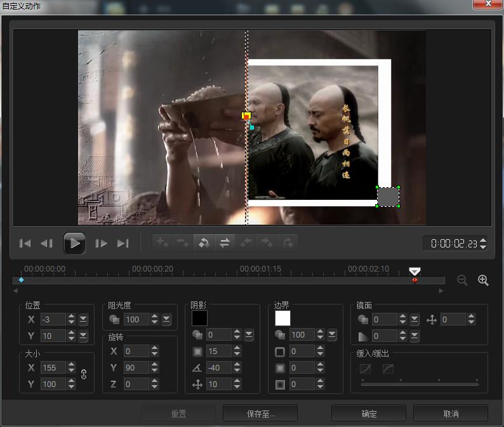Click the white playhead on the timeline

pyautogui.click(x=414, y=272)
